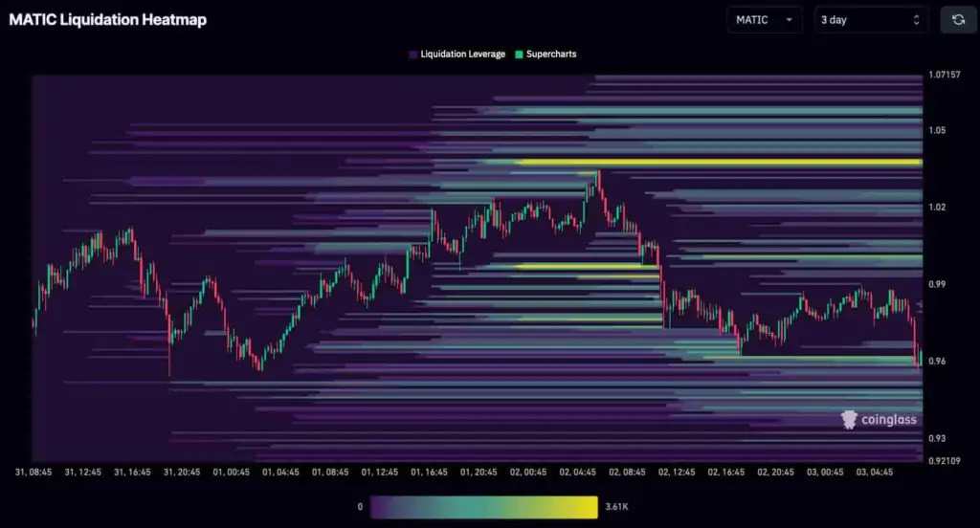This screenshot has width=980, height=528.
Task: Click the 0.93 price axis label
Action: click(937, 439)
